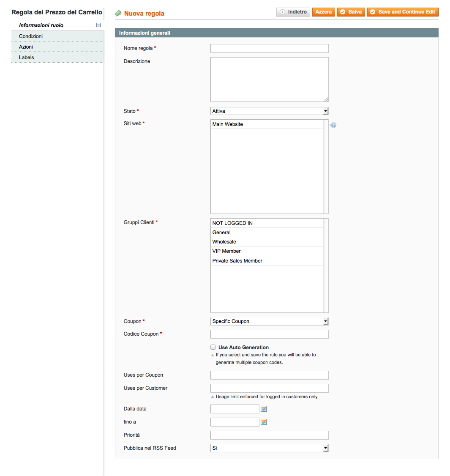Screen dimensions: 450x476
Task: Select VIP Member customer group
Action: coord(226,251)
